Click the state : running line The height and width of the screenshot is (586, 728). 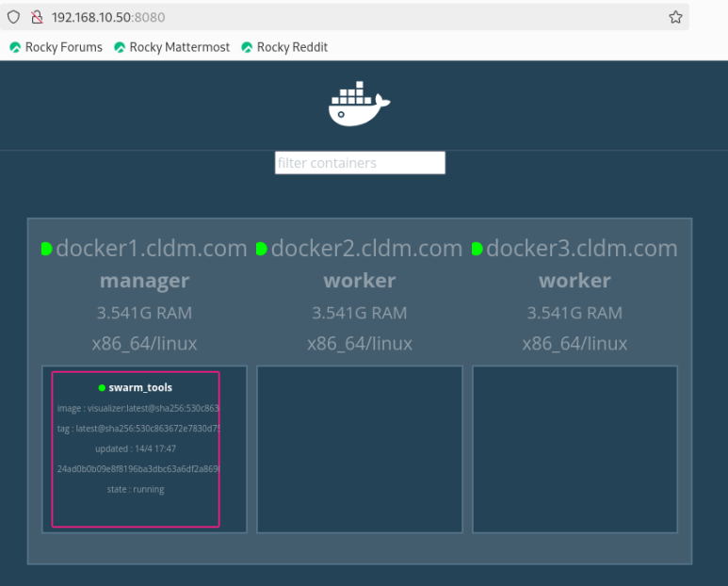(136, 489)
